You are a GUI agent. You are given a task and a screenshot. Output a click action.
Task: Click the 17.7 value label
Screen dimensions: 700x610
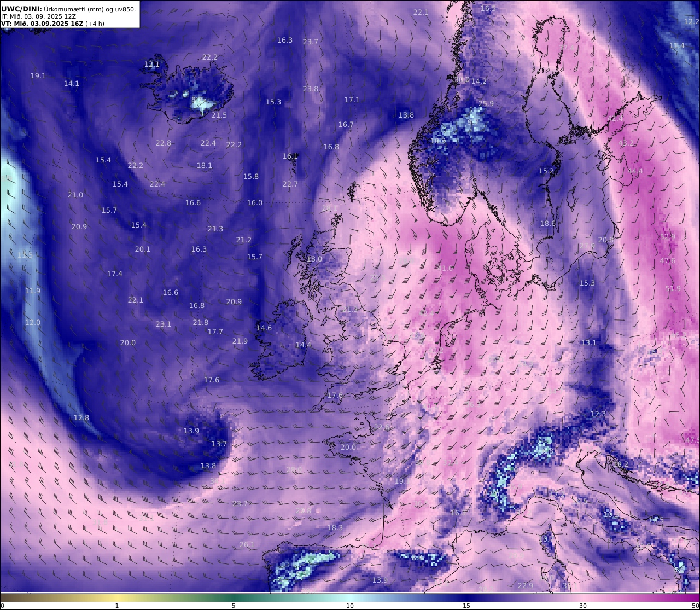215,332
